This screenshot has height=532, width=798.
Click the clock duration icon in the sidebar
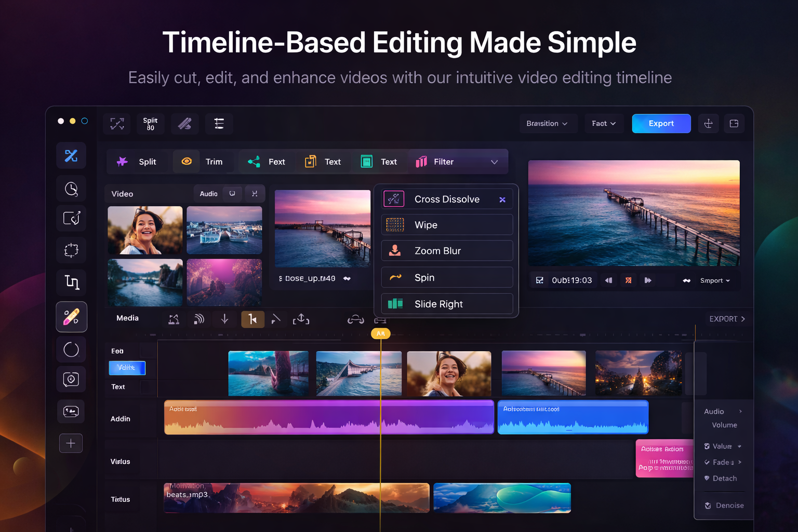[x=71, y=188]
